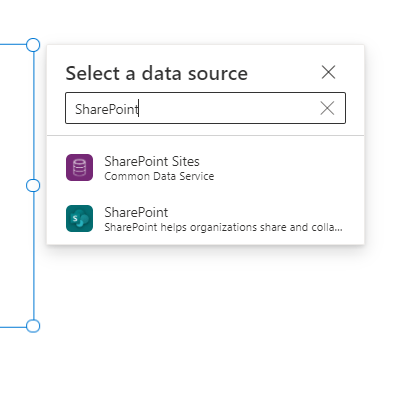The image size is (410, 396).
Task: Click the middle edge selection handle
Action: tap(33, 185)
